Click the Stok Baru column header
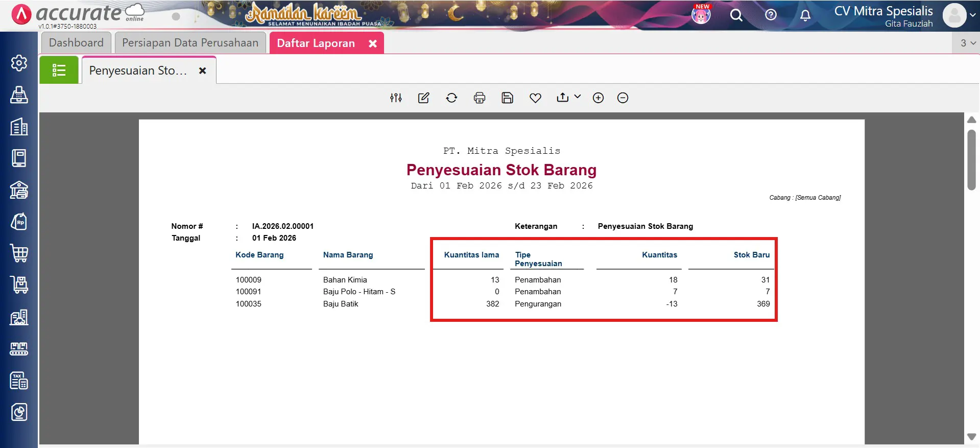 pyautogui.click(x=752, y=254)
